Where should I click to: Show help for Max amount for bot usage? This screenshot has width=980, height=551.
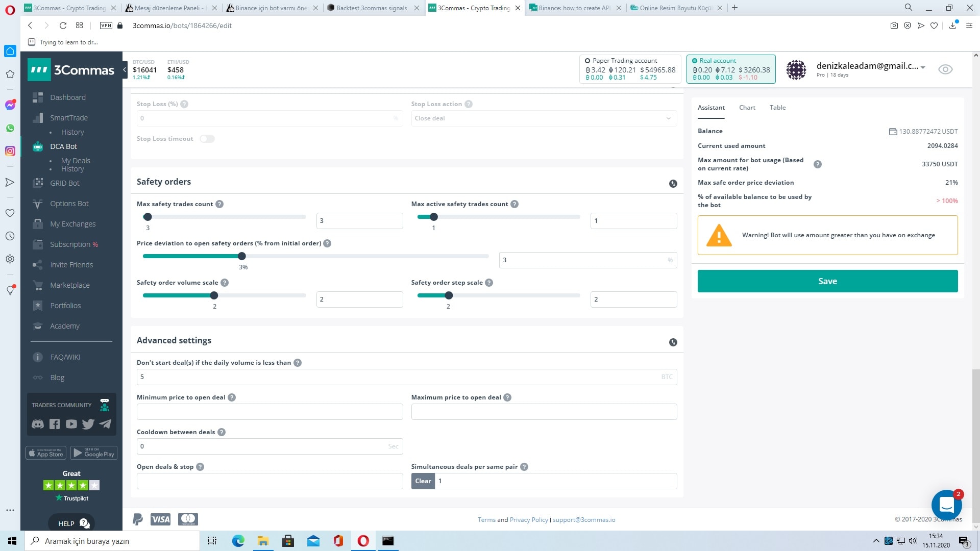click(818, 164)
